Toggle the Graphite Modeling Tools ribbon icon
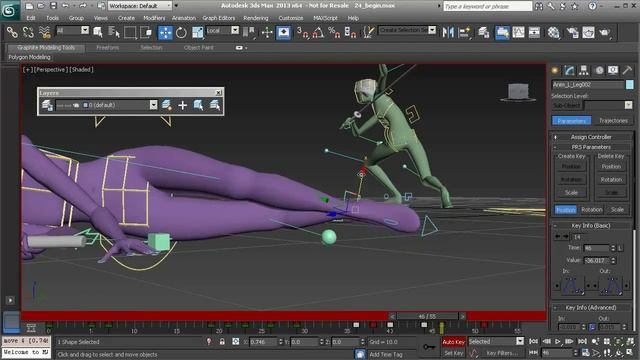Screen dimensions: 640x360 (502, 32)
